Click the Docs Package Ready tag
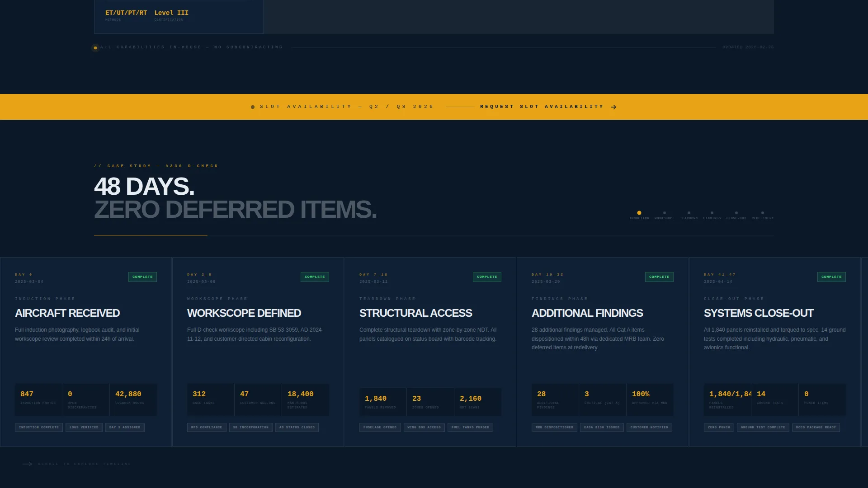The height and width of the screenshot is (488, 868). pos(816,427)
